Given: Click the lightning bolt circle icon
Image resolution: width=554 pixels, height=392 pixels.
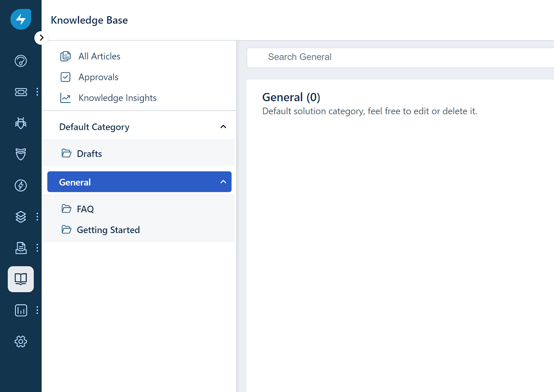Looking at the screenshot, I should click(21, 186).
